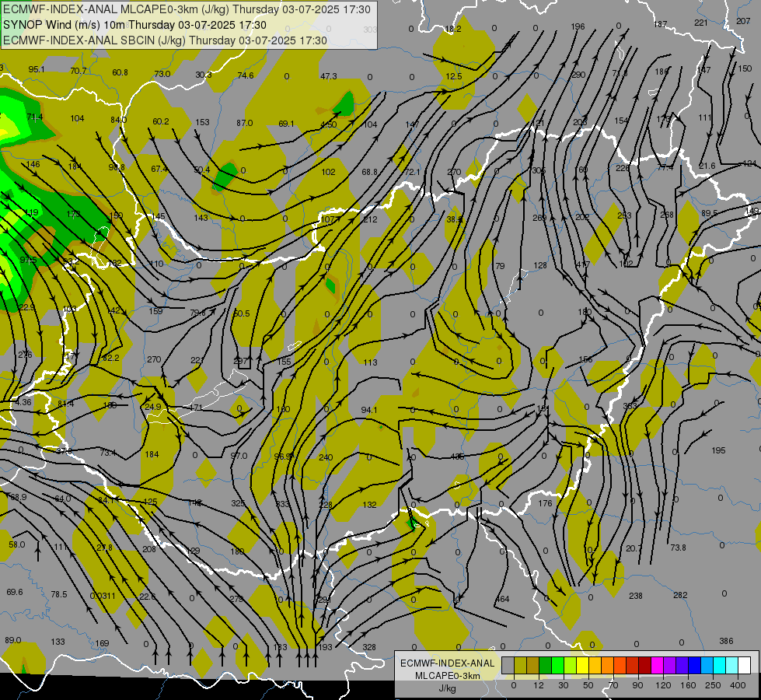Screen dimensions: 761x700
Task: Click legend tick label '90'
Action: pos(637,685)
